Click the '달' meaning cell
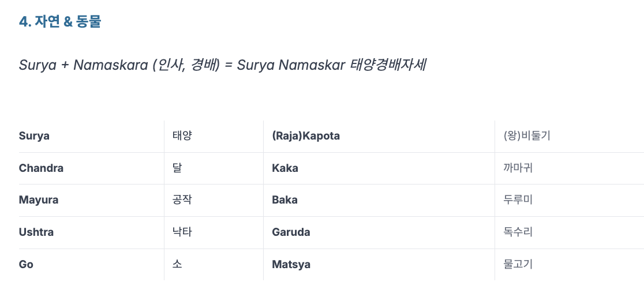 [214, 168]
